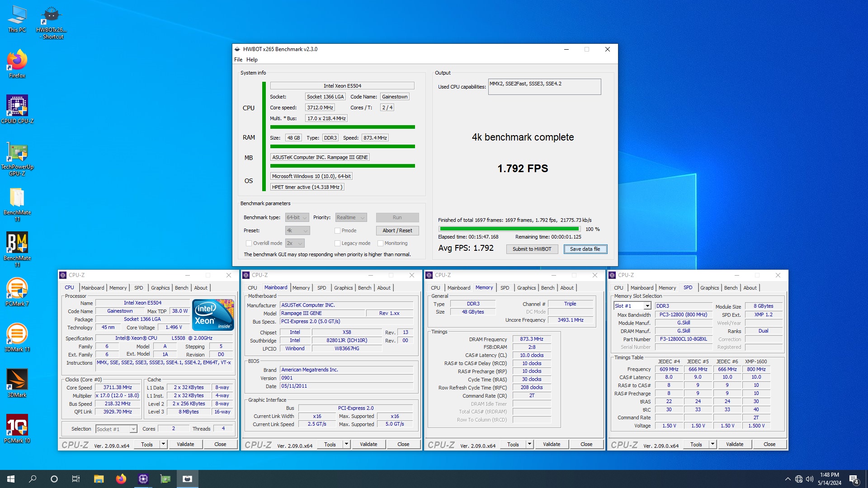Image resolution: width=868 pixels, height=488 pixels.
Task: Open the File menu in HWBOT x265
Action: (238, 60)
